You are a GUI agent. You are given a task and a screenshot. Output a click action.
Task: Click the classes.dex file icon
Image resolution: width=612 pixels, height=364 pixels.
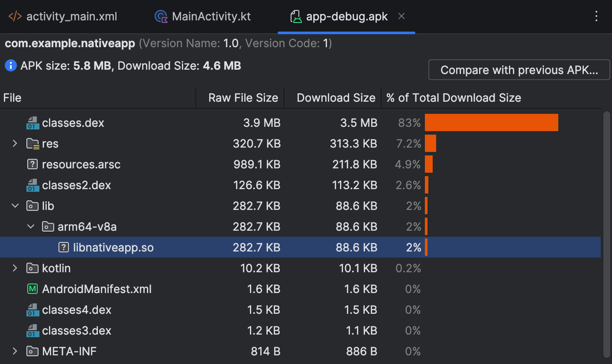(32, 123)
